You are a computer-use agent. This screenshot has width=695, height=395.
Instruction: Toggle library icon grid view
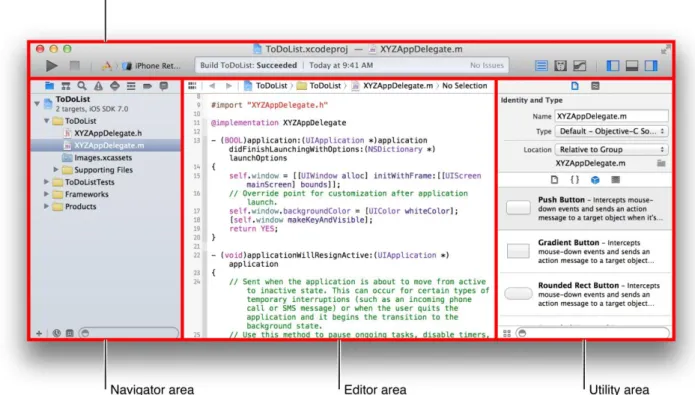click(507, 333)
